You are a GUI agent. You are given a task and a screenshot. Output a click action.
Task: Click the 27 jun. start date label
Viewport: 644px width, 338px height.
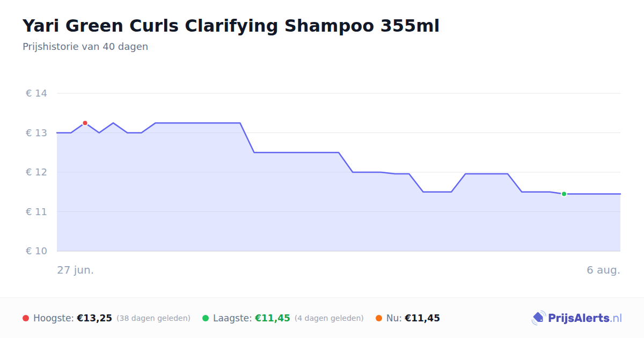point(76,270)
